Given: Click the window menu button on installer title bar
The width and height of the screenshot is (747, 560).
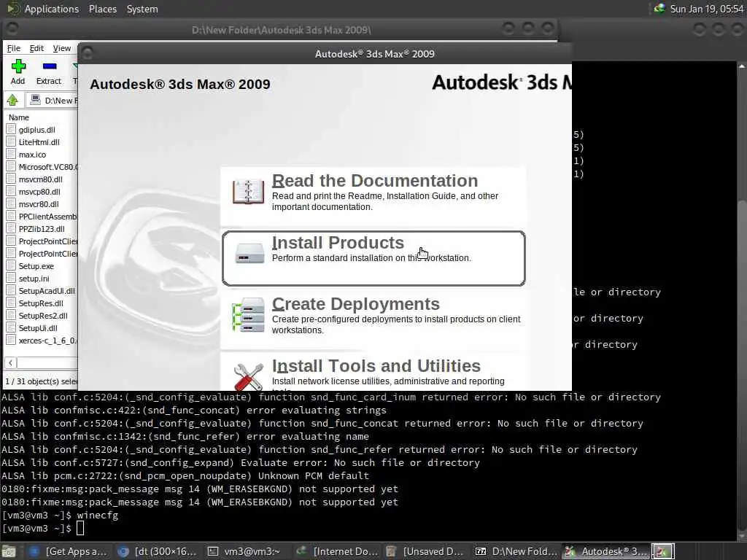Looking at the screenshot, I should (x=88, y=54).
